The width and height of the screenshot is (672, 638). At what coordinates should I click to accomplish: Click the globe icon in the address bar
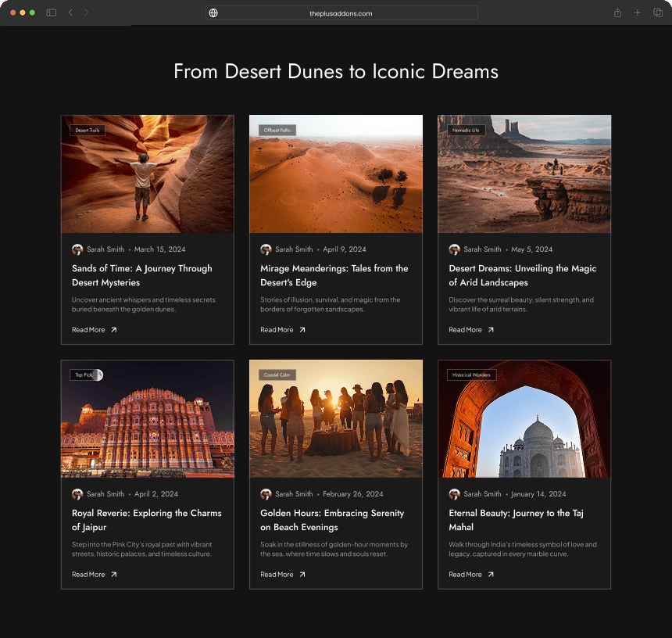(x=213, y=13)
